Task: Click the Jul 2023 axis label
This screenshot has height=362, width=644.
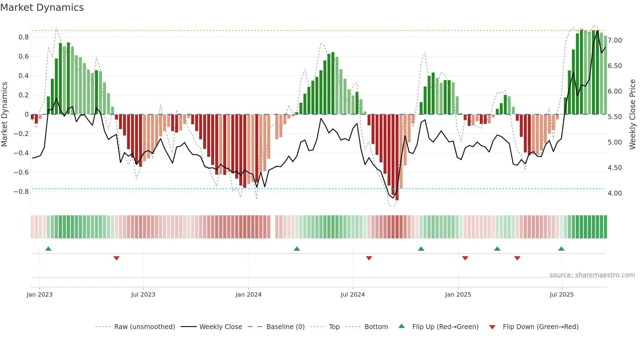Action: coord(143,294)
